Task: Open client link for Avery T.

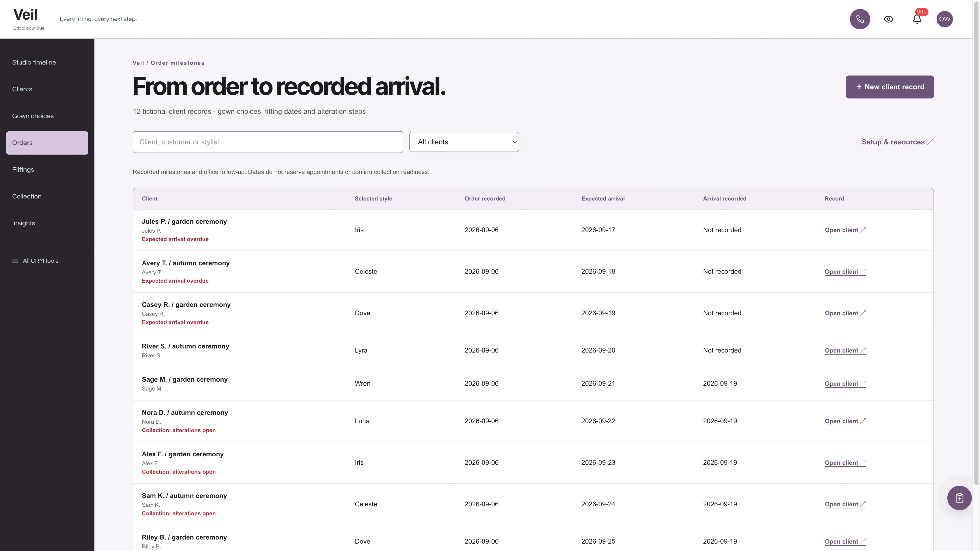Action: [x=845, y=271]
